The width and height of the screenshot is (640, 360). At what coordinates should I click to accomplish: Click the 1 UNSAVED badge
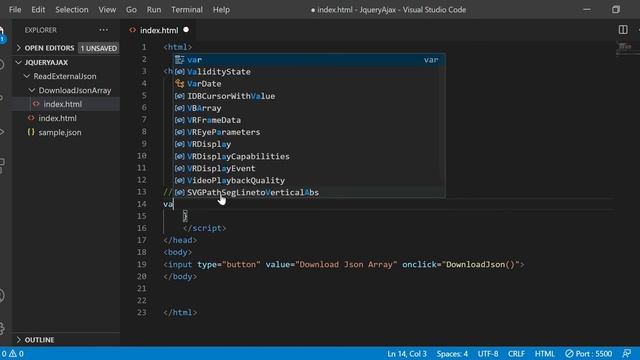(x=98, y=48)
